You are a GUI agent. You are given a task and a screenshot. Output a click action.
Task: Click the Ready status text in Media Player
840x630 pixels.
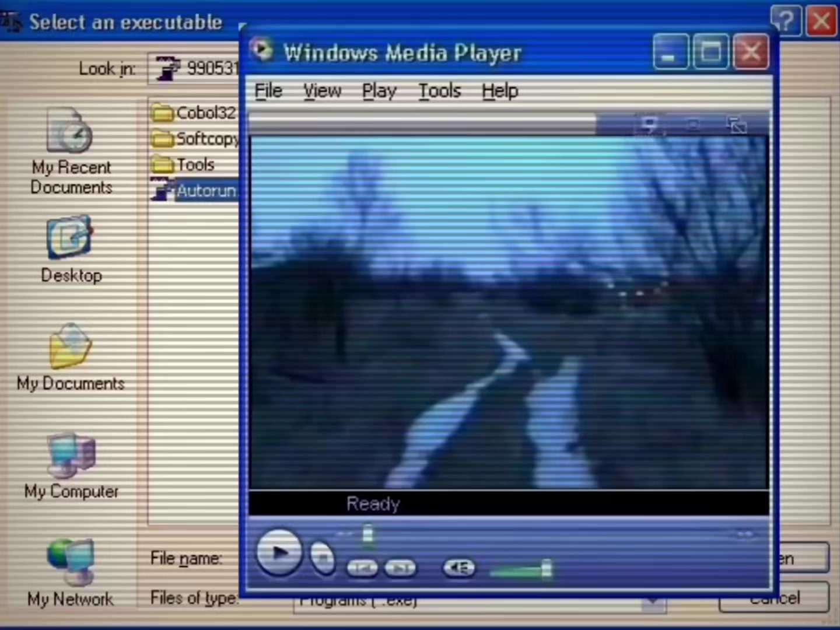click(373, 503)
